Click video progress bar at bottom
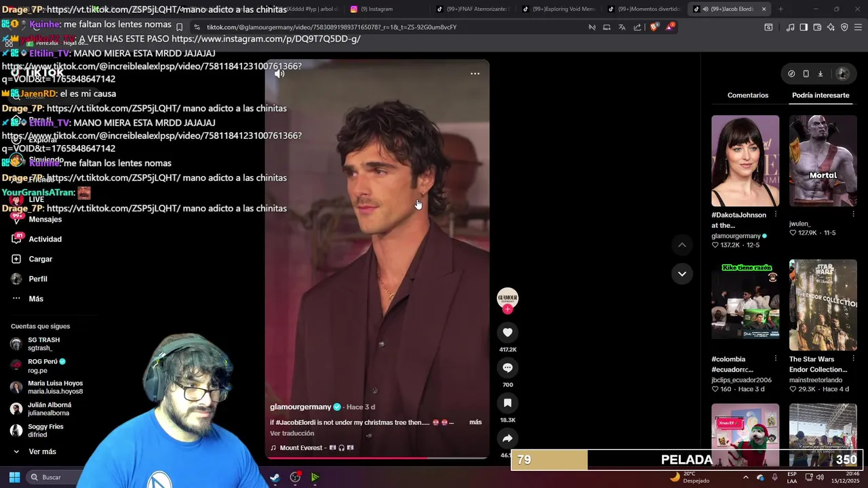 376,458
